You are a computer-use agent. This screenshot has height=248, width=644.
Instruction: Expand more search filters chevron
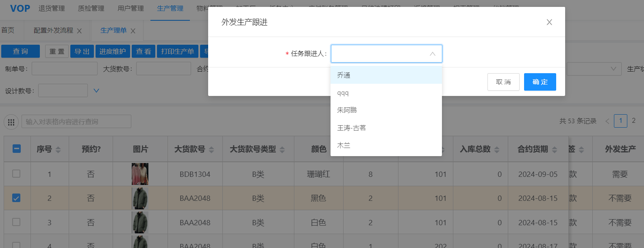click(96, 91)
